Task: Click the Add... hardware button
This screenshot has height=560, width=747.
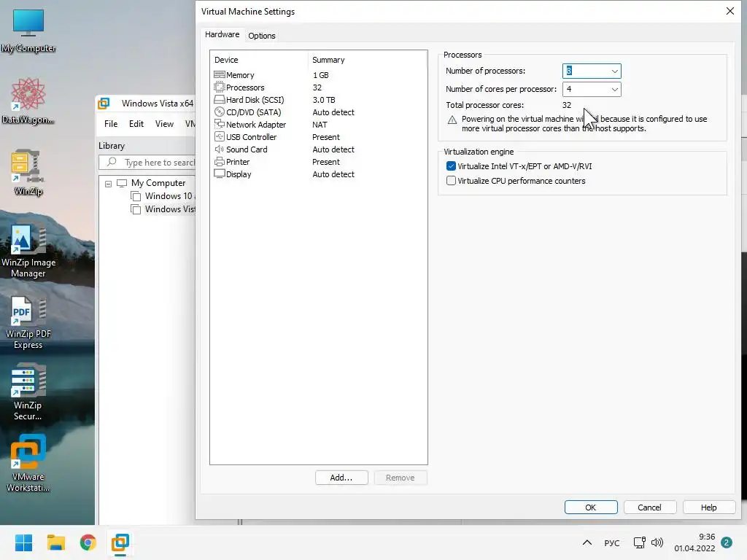Action: 341,478
